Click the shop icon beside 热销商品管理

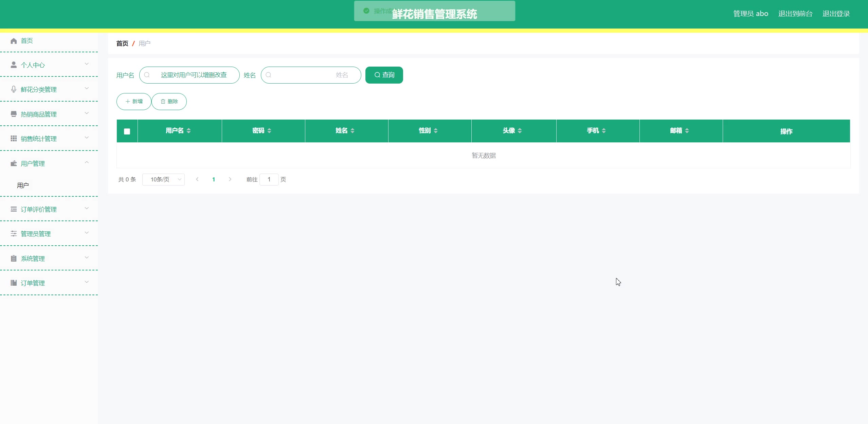click(14, 114)
